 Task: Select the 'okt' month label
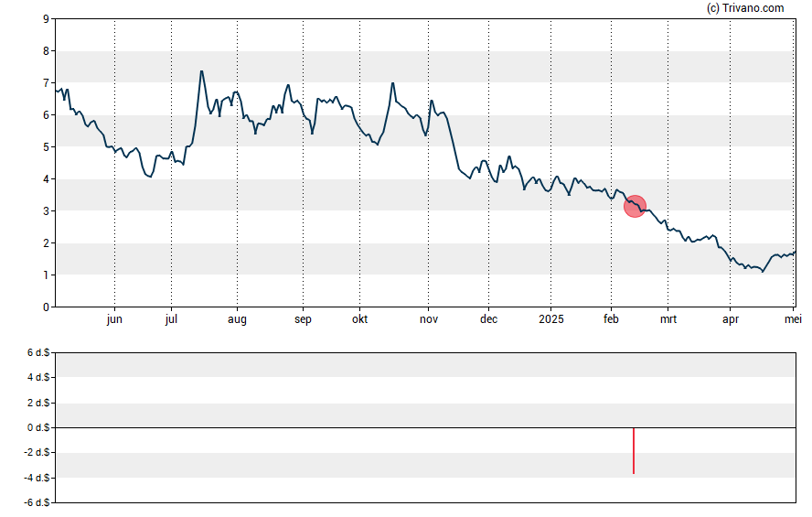click(360, 319)
